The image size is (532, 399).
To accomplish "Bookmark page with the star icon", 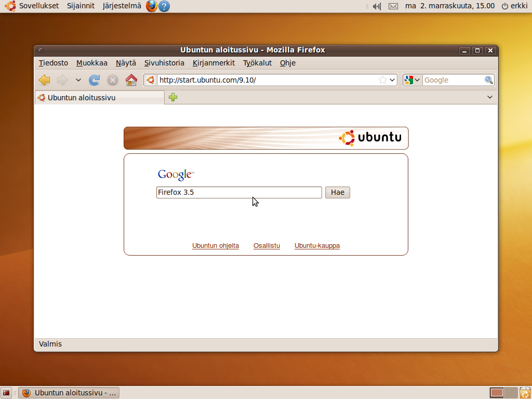I will coord(383,80).
